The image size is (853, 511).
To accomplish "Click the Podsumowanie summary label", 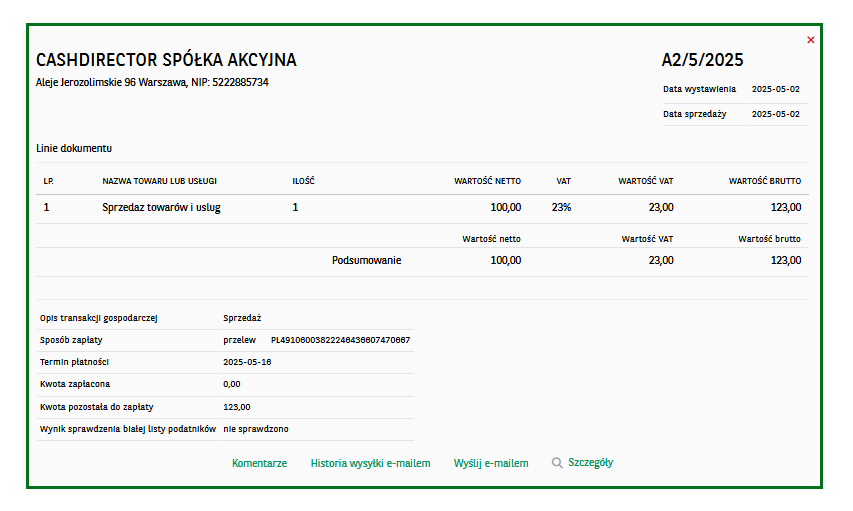I will tap(367, 260).
